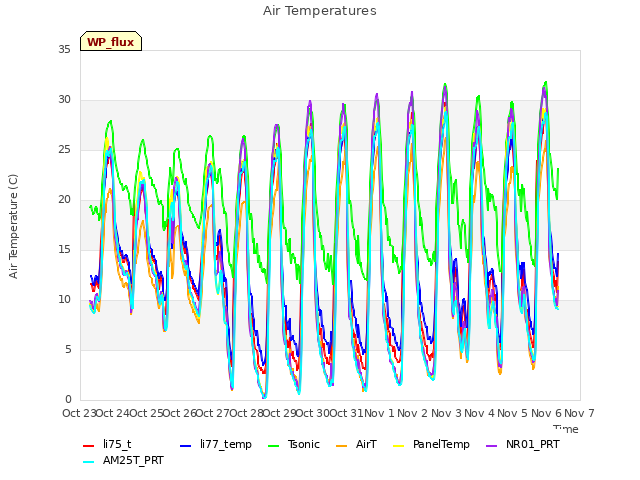Click the Nov 1 x-axis tick label
The image size is (640, 480).
(379, 413)
